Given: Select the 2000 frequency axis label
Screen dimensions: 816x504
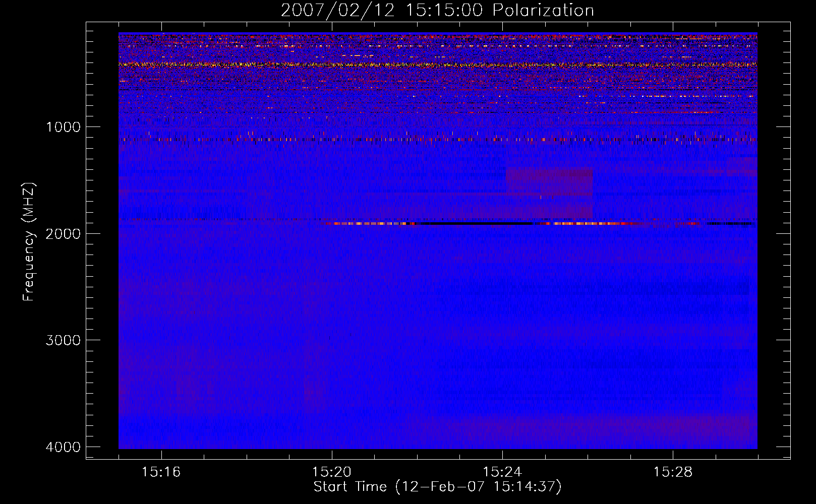Looking at the screenshot, I should point(63,233).
